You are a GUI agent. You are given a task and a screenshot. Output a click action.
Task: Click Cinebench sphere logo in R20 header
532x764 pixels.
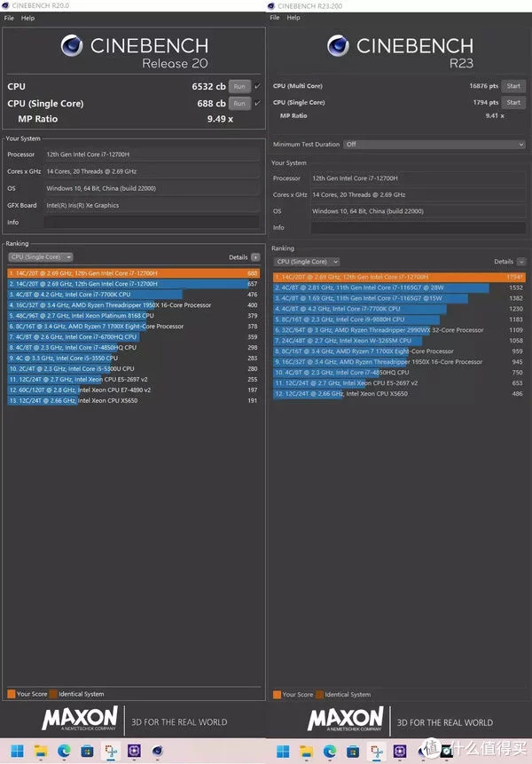pyautogui.click(x=72, y=45)
